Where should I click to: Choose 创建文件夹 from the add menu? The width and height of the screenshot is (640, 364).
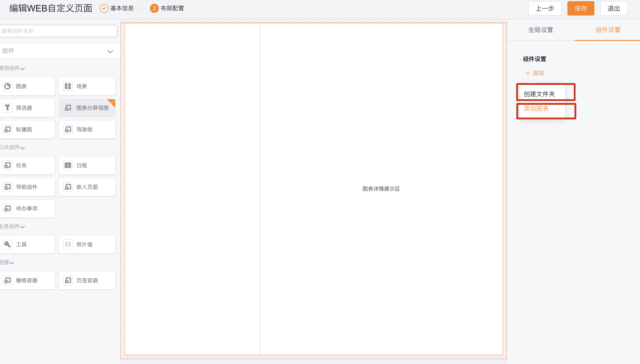tap(539, 94)
